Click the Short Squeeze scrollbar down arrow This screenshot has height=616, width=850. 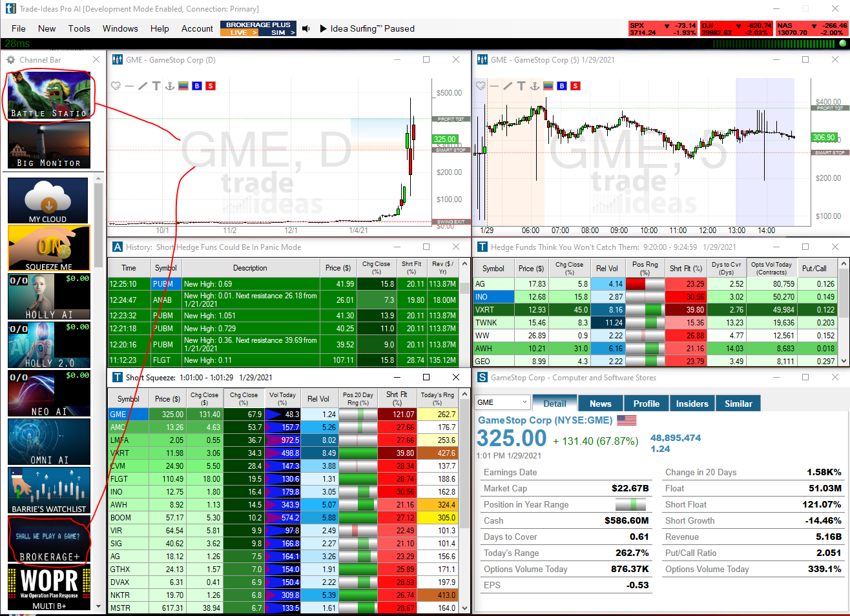pos(464,607)
